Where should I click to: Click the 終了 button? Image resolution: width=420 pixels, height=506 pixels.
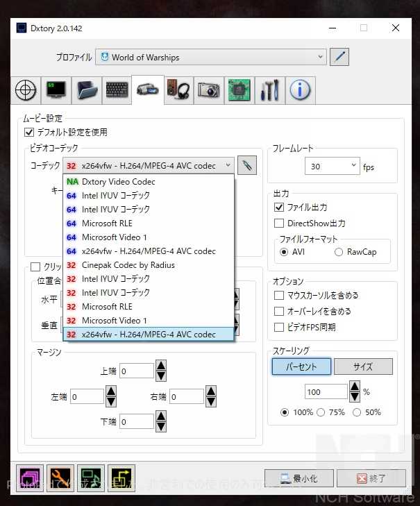click(371, 478)
